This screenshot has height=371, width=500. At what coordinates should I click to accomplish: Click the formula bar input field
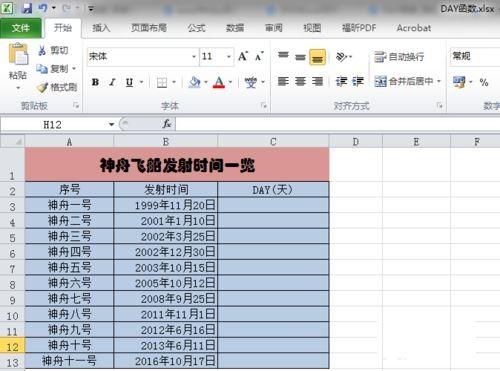(x=337, y=124)
